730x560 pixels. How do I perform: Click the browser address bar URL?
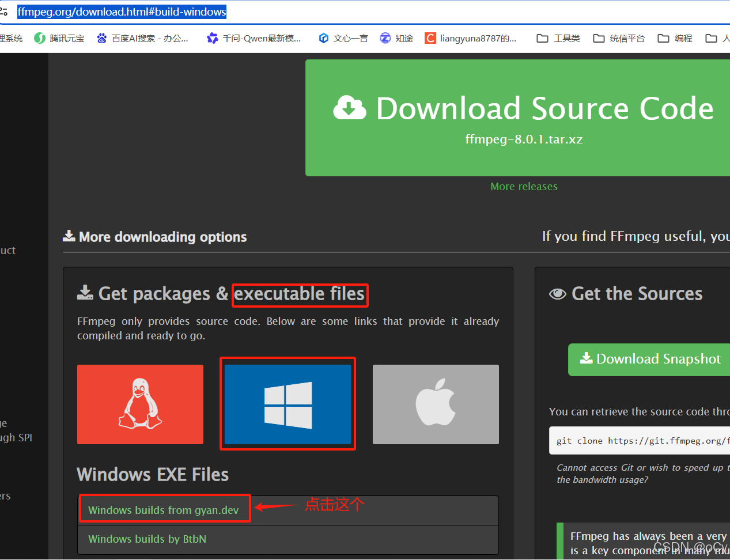coord(122,12)
